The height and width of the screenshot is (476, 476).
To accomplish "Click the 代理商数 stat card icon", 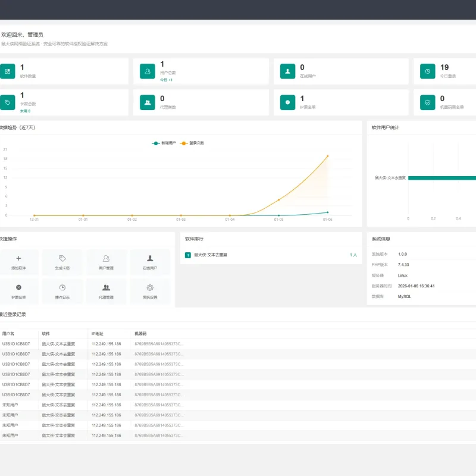I will click(x=148, y=102).
